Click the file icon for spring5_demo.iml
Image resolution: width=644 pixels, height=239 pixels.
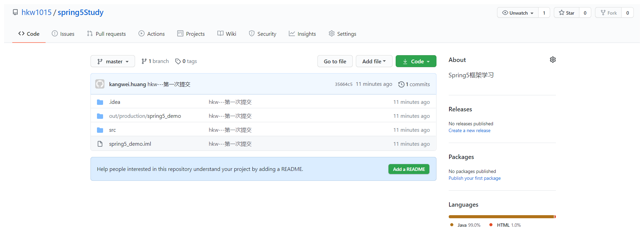(x=100, y=144)
